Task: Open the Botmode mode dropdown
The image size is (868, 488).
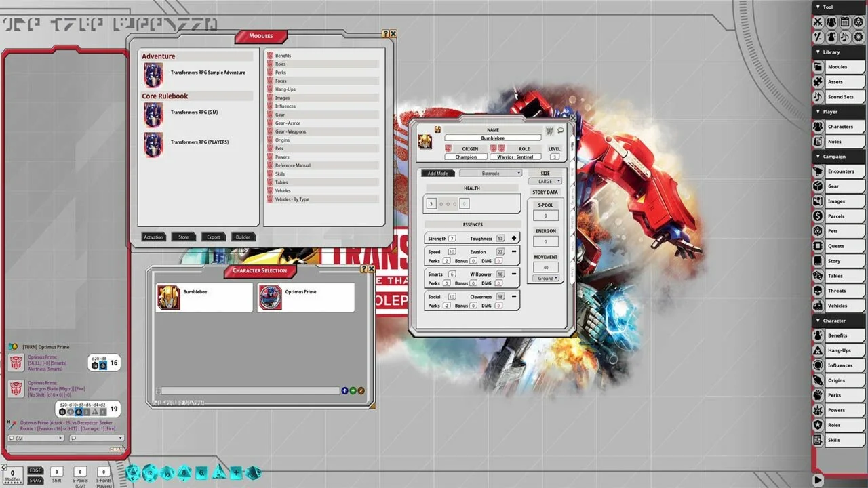Action: pos(491,174)
